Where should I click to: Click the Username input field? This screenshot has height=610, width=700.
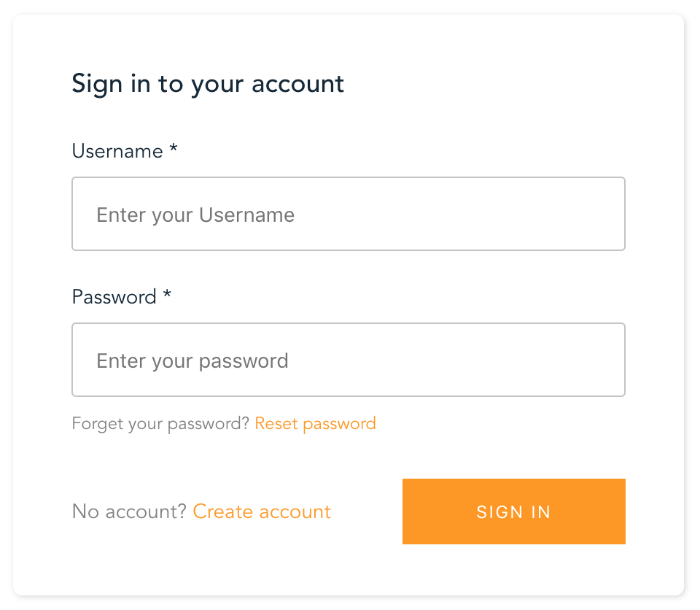click(348, 214)
